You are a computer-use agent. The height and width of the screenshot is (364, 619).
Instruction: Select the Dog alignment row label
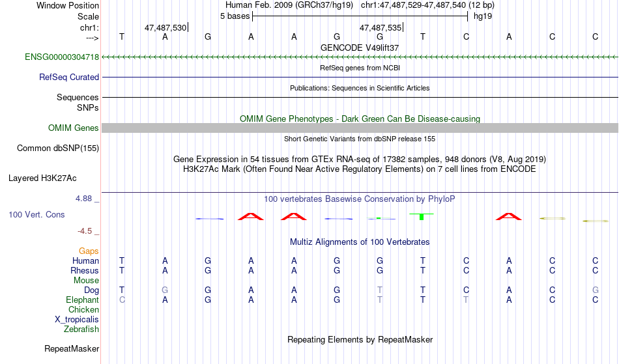(91, 290)
